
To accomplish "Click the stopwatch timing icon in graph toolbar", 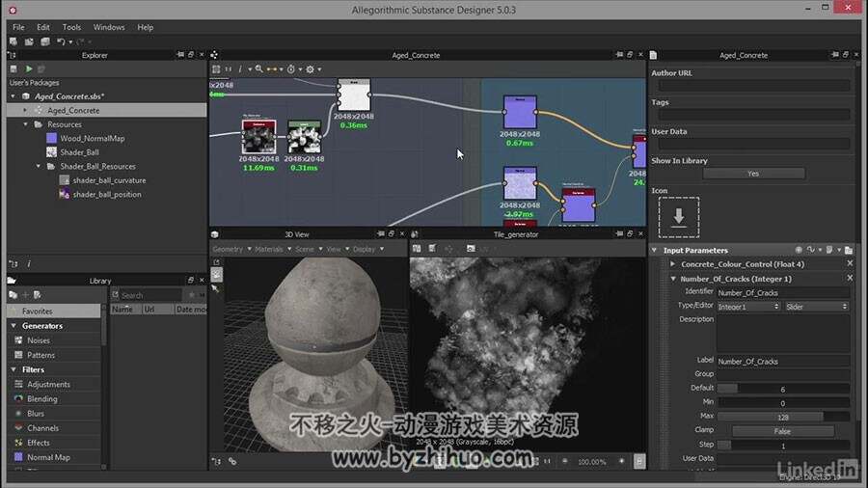I will (290, 69).
